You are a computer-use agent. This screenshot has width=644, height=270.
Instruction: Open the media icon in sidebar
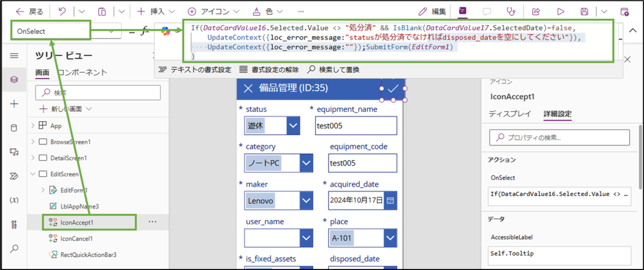coord(14,152)
